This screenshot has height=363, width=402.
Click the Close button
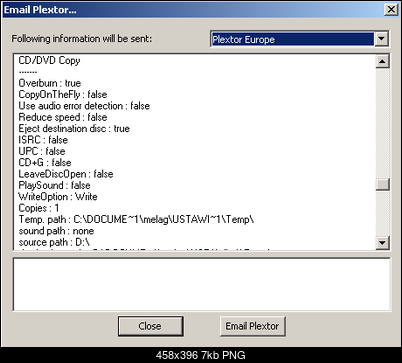click(150, 326)
